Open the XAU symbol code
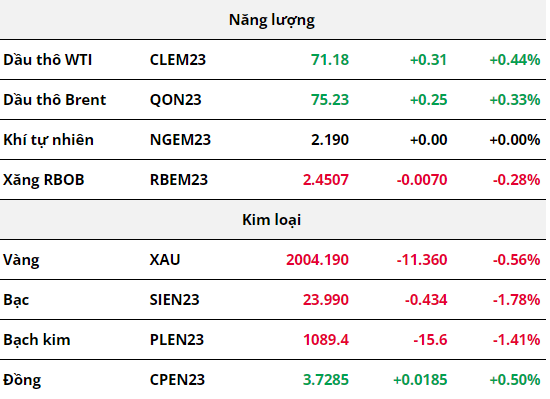 click(165, 260)
